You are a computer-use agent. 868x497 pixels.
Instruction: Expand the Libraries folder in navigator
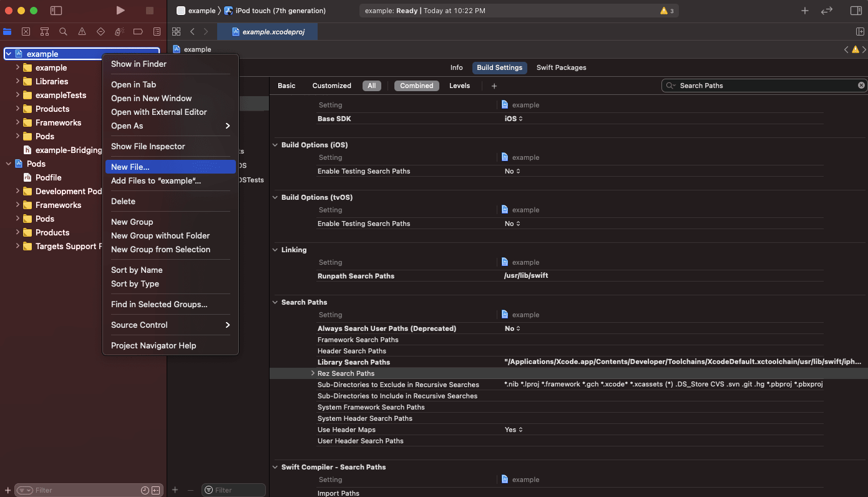(x=17, y=81)
